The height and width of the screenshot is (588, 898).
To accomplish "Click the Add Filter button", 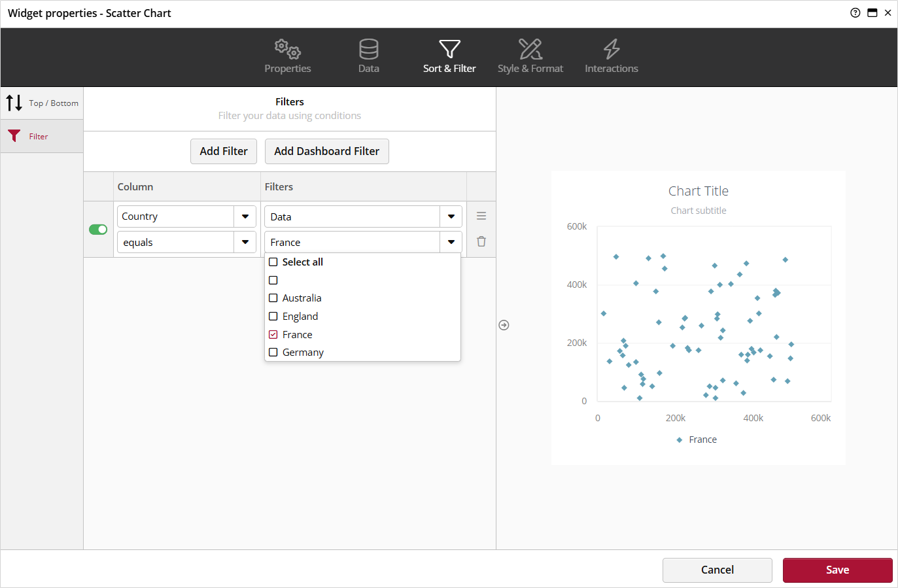I will click(224, 151).
